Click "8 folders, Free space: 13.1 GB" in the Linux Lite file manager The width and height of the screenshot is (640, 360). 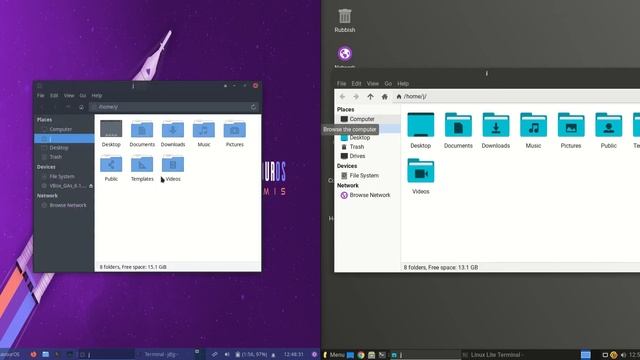tap(441, 268)
